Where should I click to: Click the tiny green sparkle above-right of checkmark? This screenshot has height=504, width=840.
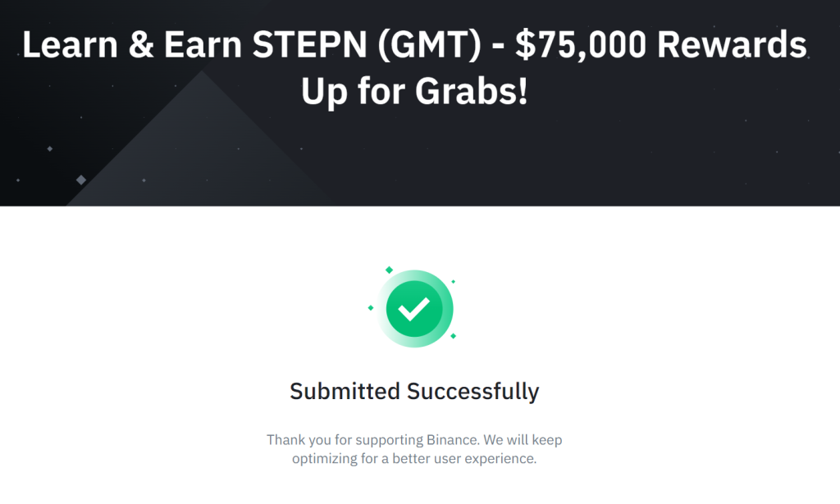click(453, 281)
